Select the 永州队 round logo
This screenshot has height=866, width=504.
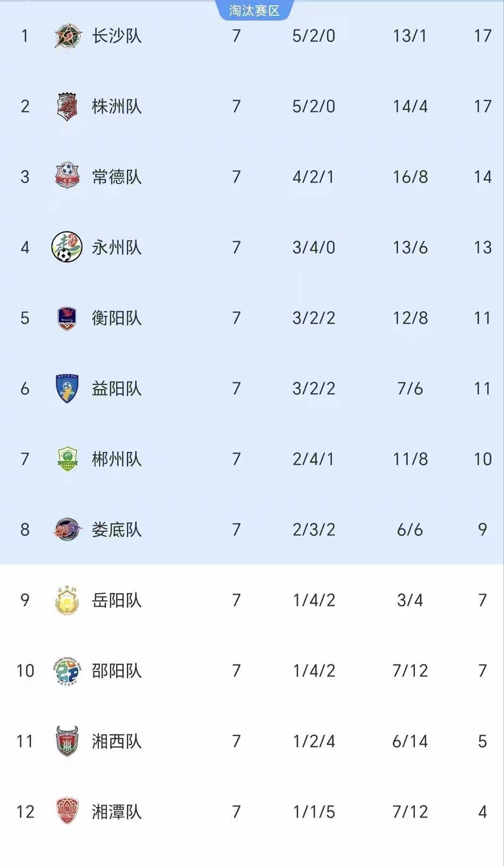pos(67,247)
